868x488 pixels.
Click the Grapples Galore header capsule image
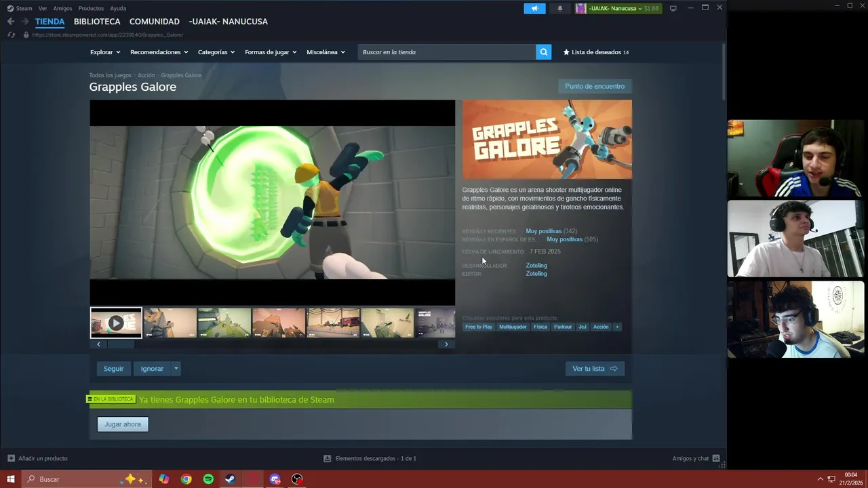click(547, 140)
